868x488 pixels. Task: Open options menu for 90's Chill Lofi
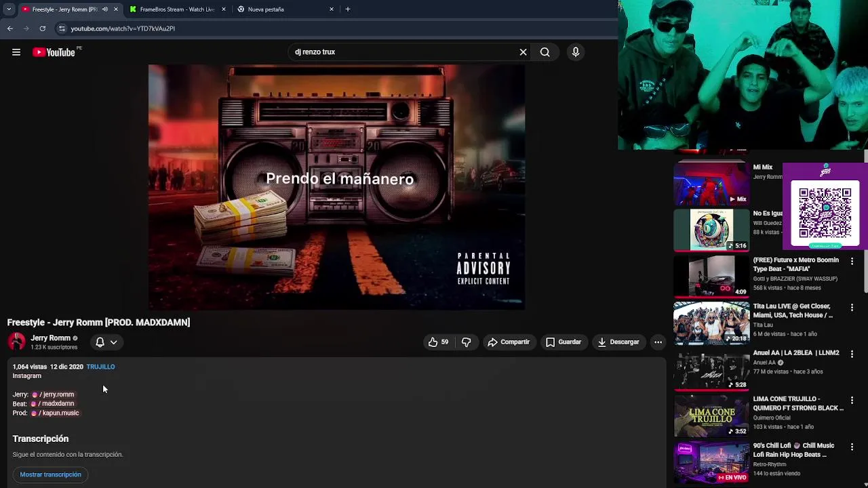tap(852, 447)
